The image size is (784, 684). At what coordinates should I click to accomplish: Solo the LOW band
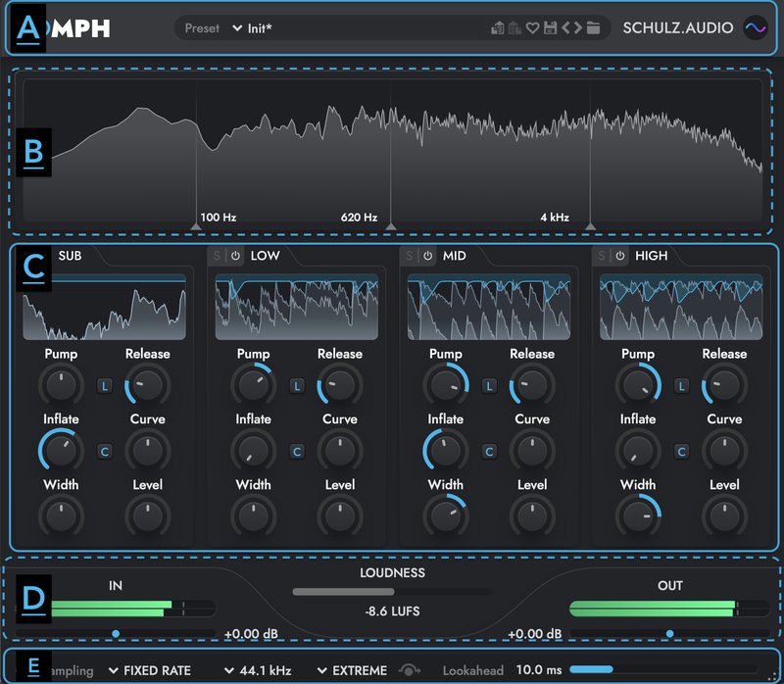(217, 256)
